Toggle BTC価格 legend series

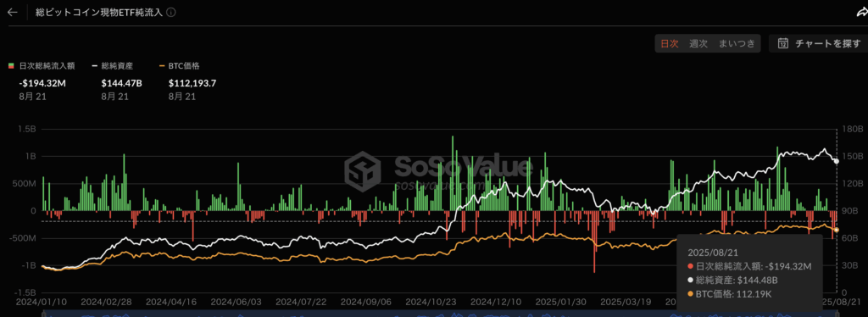point(179,66)
